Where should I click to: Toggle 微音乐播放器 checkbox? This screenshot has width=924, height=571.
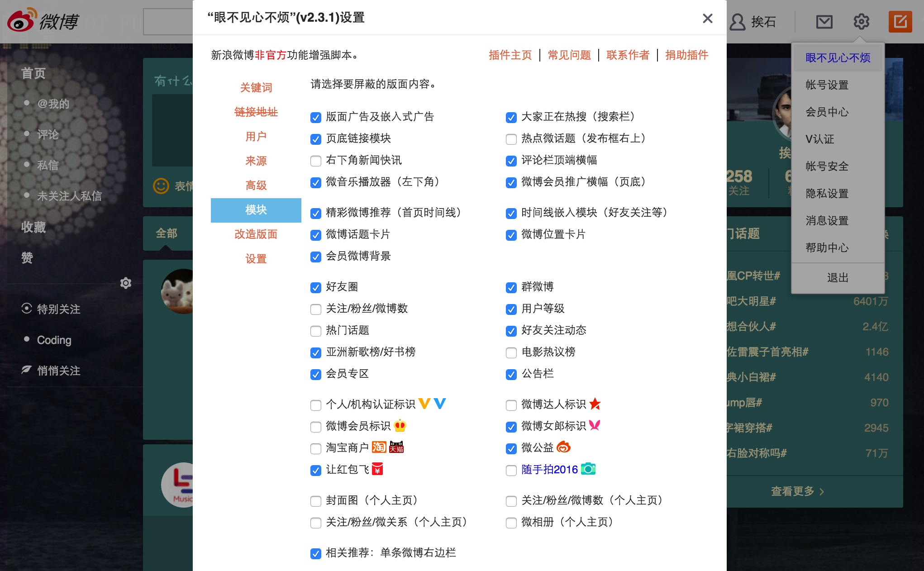[x=316, y=182]
